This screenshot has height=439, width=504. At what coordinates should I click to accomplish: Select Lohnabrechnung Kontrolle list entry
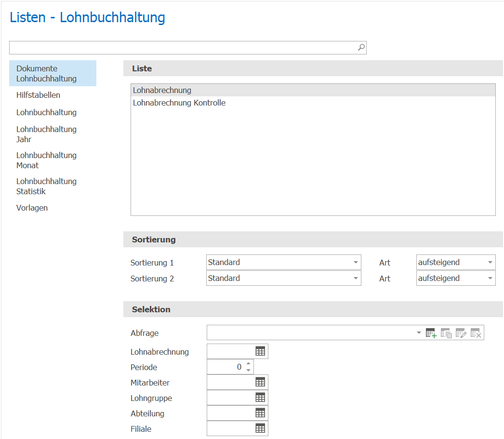313,103
